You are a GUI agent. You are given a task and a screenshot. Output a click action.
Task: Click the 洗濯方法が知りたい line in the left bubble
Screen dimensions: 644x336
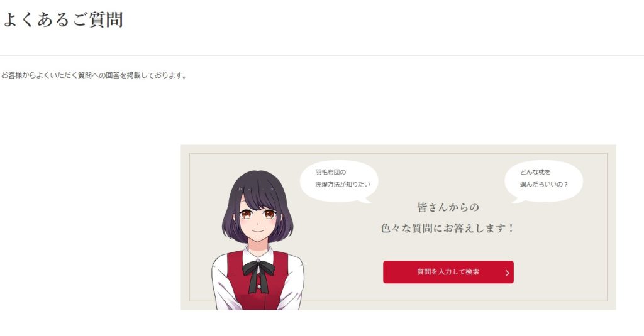[343, 184]
